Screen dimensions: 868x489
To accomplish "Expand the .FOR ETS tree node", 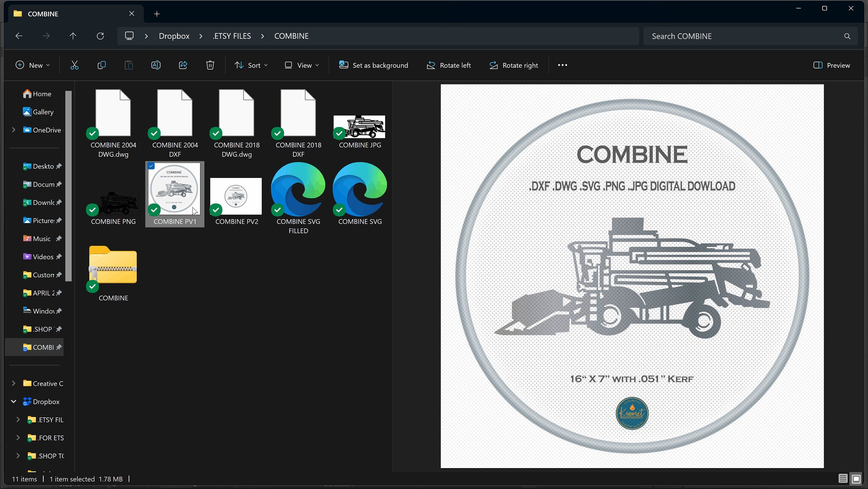I will (18, 437).
